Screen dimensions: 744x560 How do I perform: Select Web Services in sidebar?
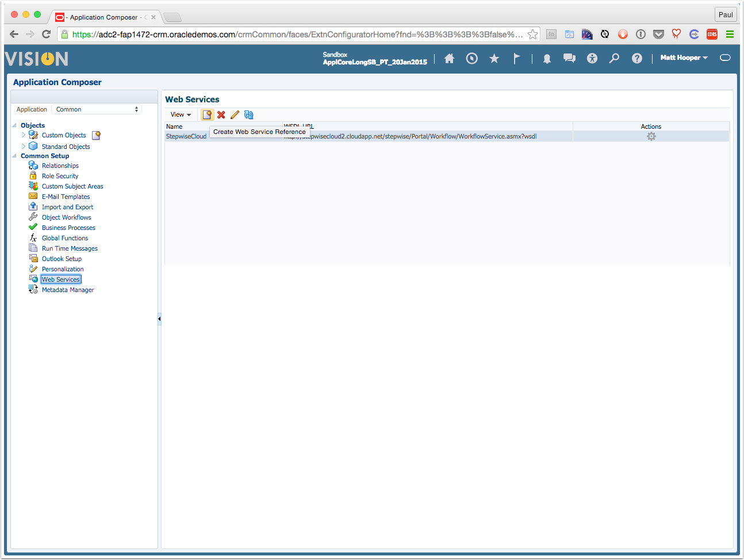[61, 279]
